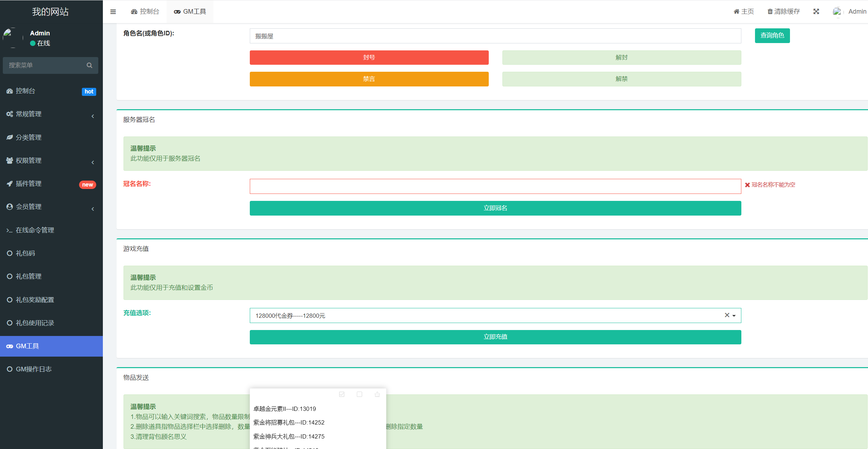The width and height of the screenshot is (868, 449).
Task: Select item 紫金将招募礼包 ID:14252
Action: 289,422
